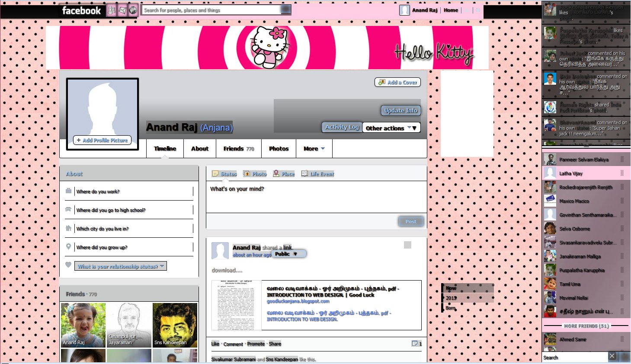Click Comment on the shared post

click(233, 344)
